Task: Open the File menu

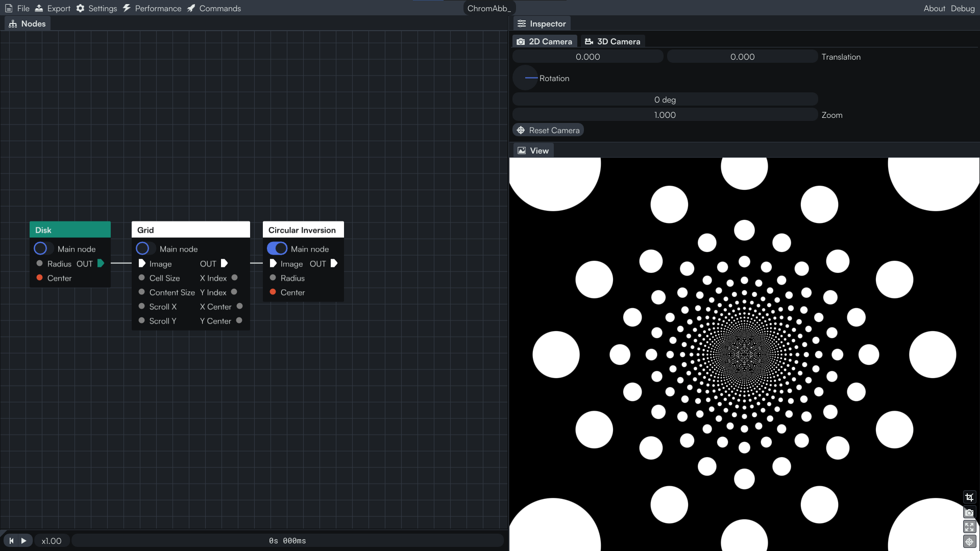Action: (17, 8)
